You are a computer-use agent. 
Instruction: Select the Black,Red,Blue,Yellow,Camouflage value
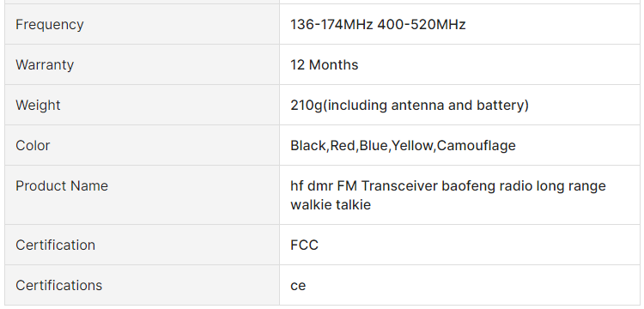click(x=403, y=146)
